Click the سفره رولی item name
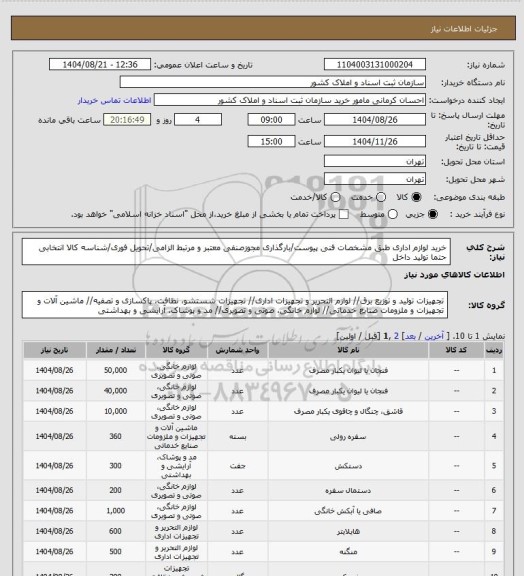 point(348,437)
